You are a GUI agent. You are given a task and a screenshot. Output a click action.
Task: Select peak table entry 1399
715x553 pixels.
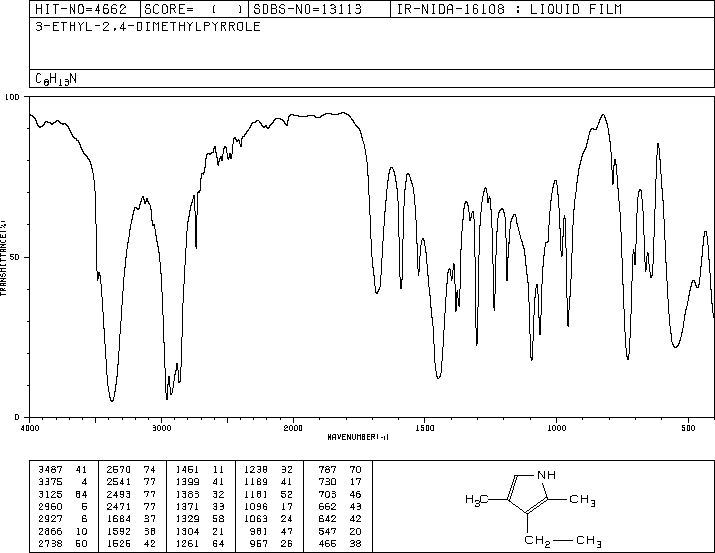(x=187, y=481)
